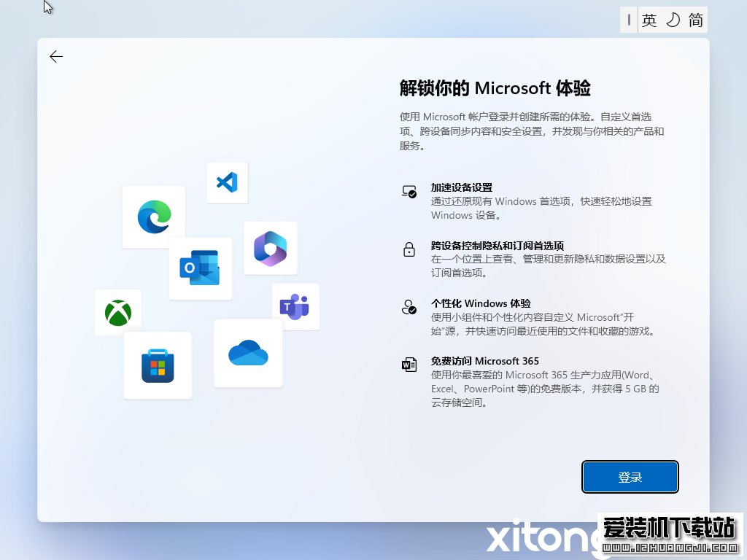Click the 加速设备设置 heading text
Image resolution: width=747 pixels, height=560 pixels.
462,187
